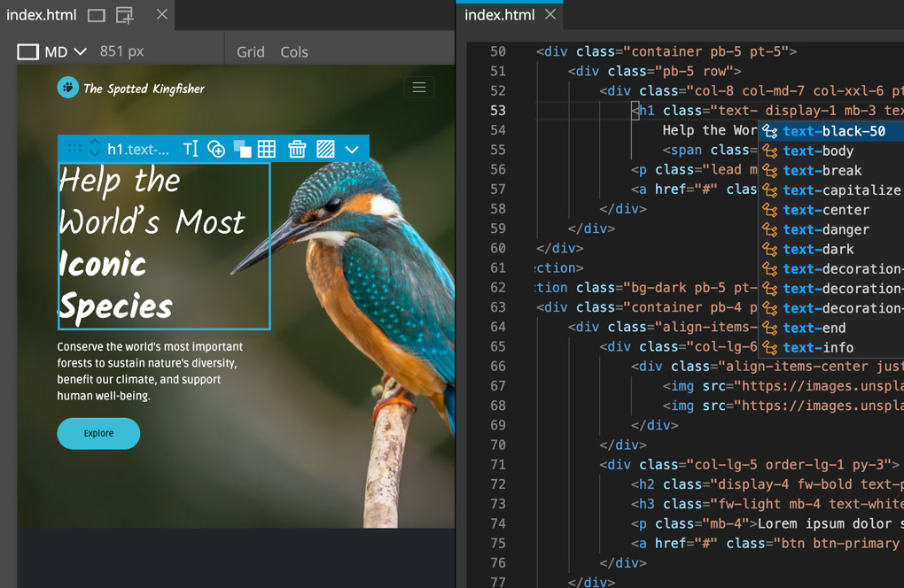
Task: Close the left index.html tab
Action: point(162,14)
